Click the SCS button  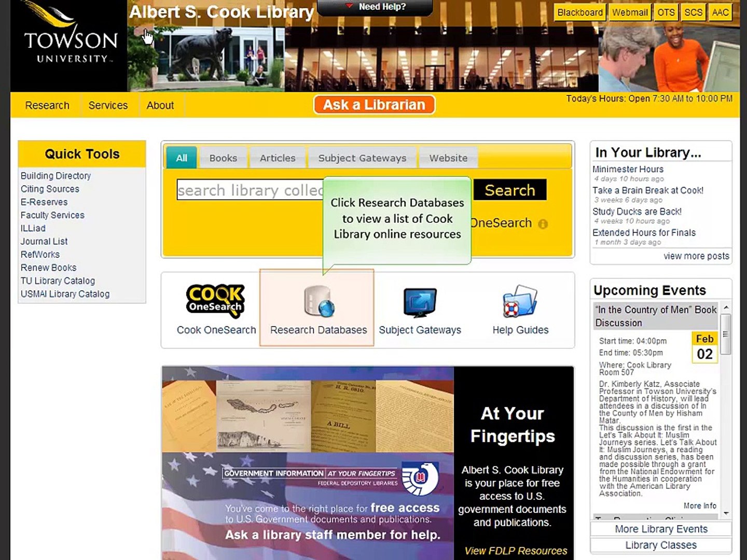pyautogui.click(x=693, y=12)
